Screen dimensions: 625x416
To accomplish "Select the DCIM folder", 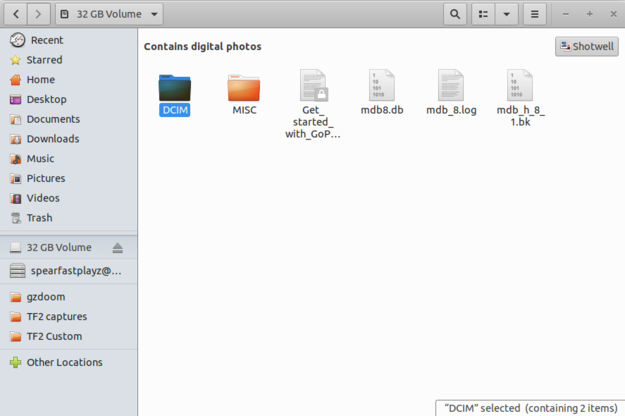I will pos(174,92).
